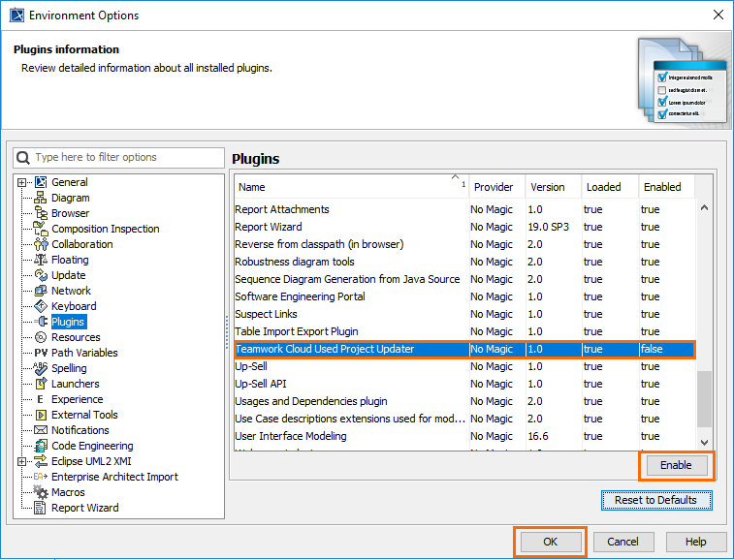Select the Spelling ABC icon
Screen dimensions: 734x560
[x=41, y=368]
